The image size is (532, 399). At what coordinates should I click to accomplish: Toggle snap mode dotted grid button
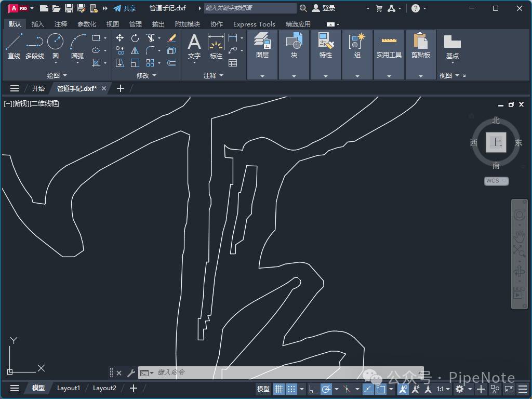[x=291, y=389]
